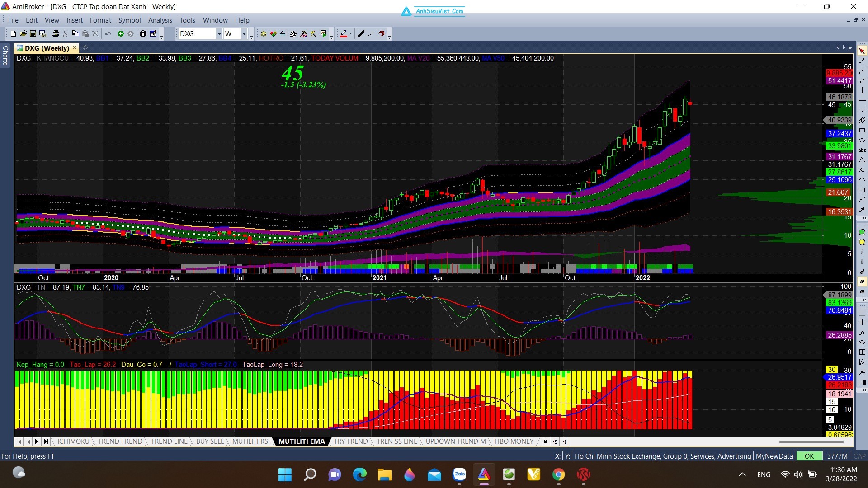This screenshot has width=868, height=488.
Task: Open the Analysis menu
Action: click(x=160, y=20)
